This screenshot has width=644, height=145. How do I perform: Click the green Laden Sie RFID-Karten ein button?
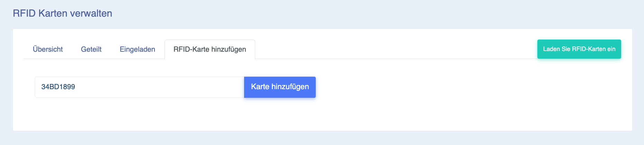tap(579, 49)
